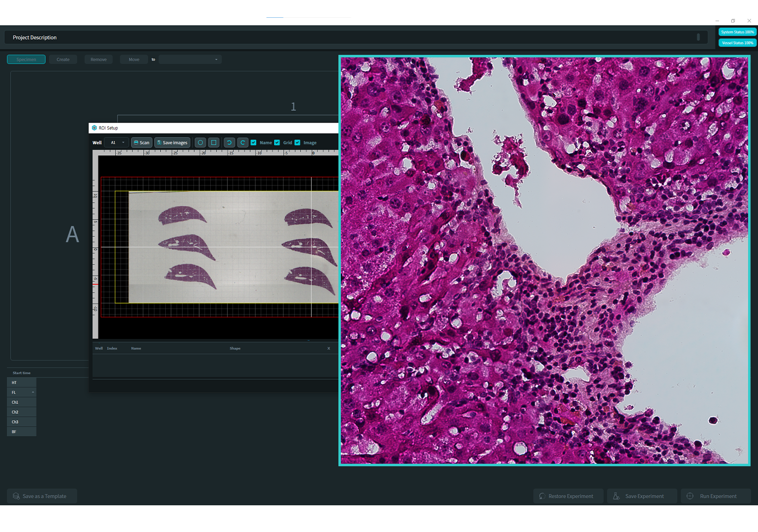The width and height of the screenshot is (758, 532).
Task: Click the Well column header in ROI table
Action: 99,349
